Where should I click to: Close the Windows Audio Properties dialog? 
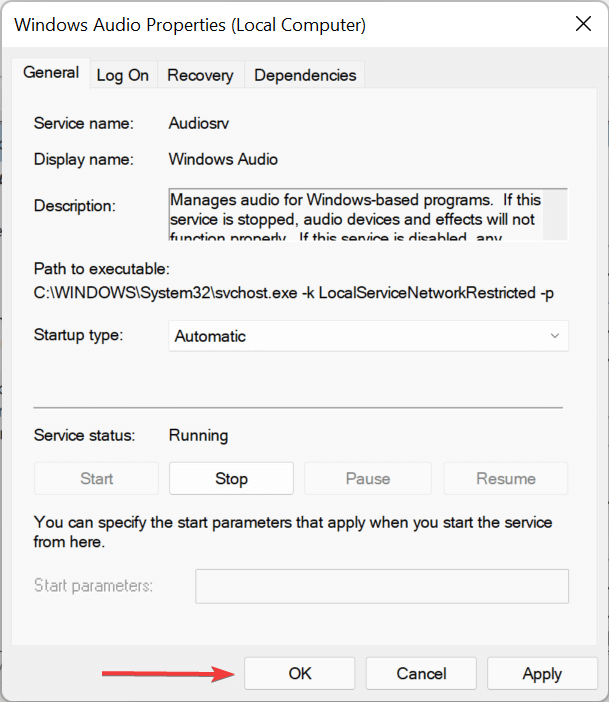(x=583, y=24)
